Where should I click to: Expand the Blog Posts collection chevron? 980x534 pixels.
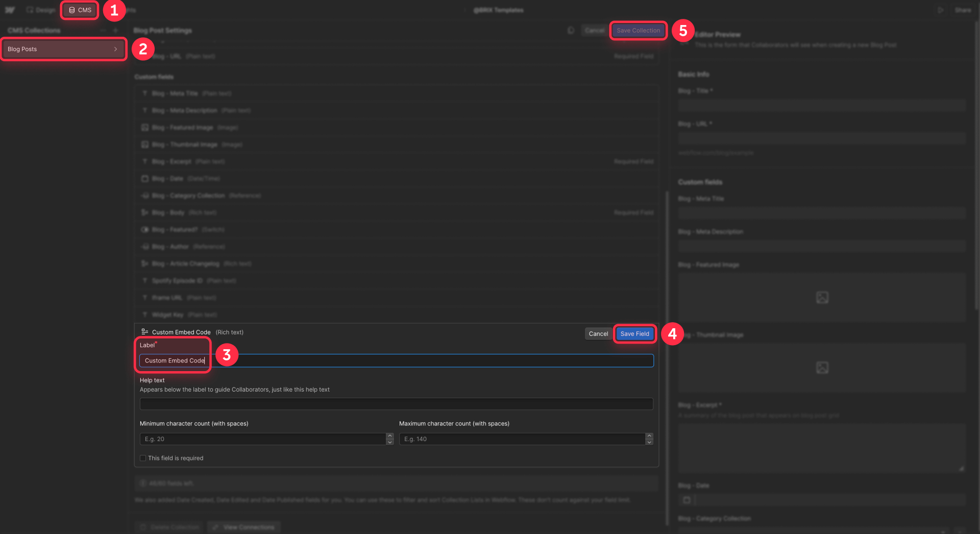pyautogui.click(x=116, y=48)
